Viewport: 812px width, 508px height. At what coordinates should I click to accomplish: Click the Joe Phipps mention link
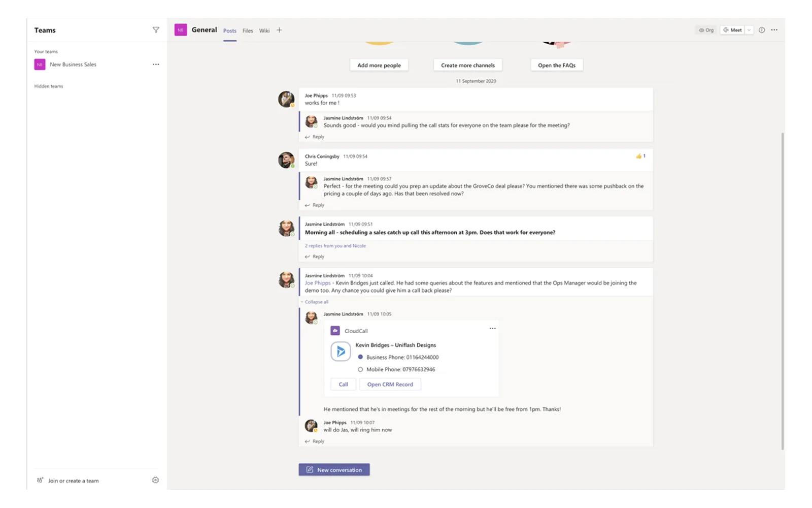pos(318,283)
